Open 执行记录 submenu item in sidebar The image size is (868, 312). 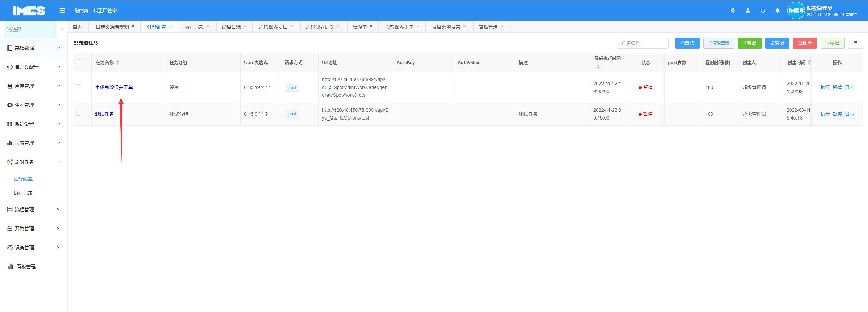point(23,193)
